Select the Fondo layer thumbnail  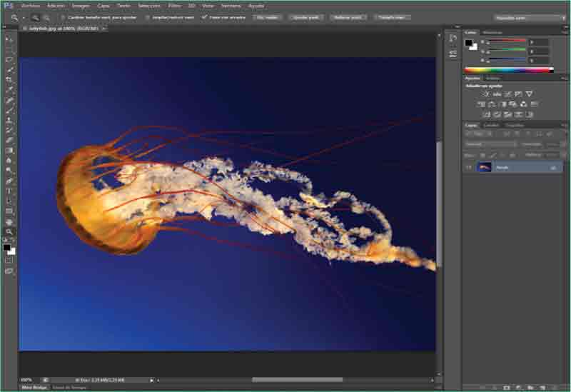[485, 166]
